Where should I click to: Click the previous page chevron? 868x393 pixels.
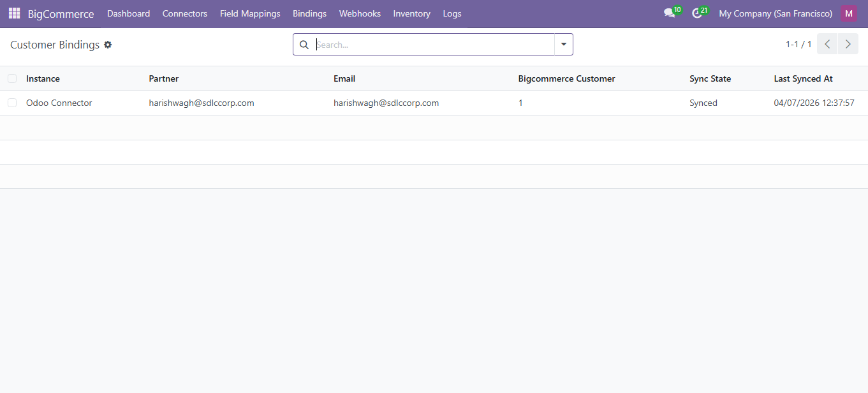coord(827,43)
